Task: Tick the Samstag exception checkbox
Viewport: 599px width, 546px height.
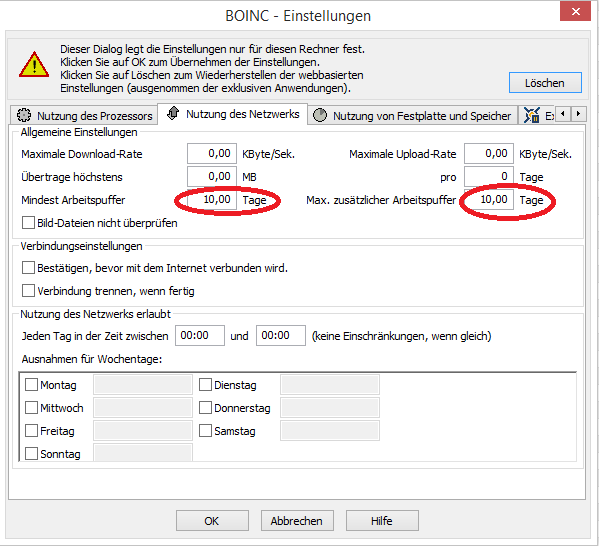Action: [205, 431]
